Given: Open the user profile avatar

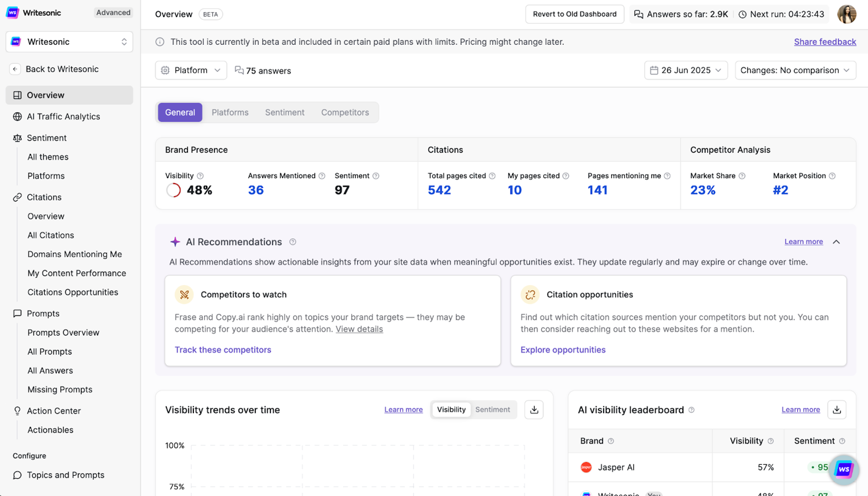Looking at the screenshot, I should click(x=847, y=14).
